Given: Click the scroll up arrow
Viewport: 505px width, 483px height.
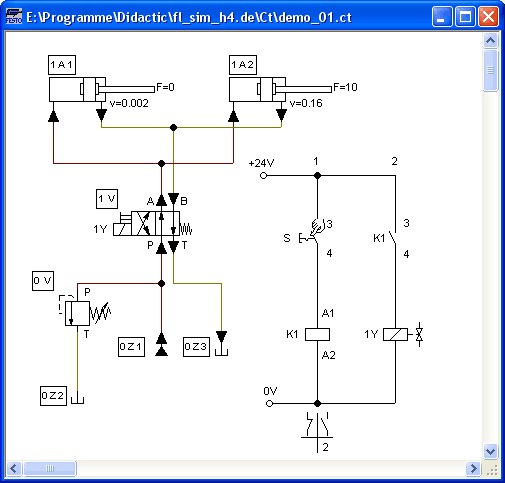Looking at the screenshot, I should [x=490, y=40].
